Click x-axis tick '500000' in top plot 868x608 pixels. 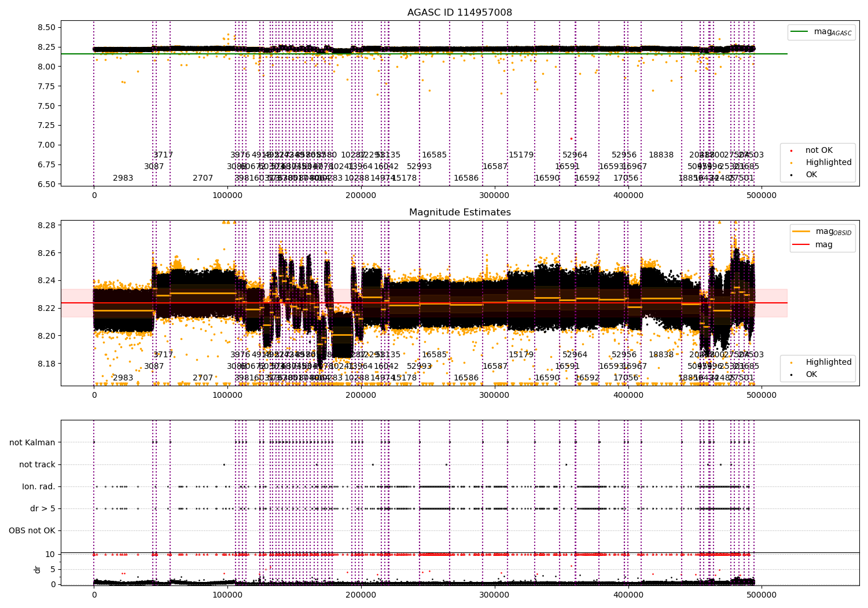(x=762, y=196)
